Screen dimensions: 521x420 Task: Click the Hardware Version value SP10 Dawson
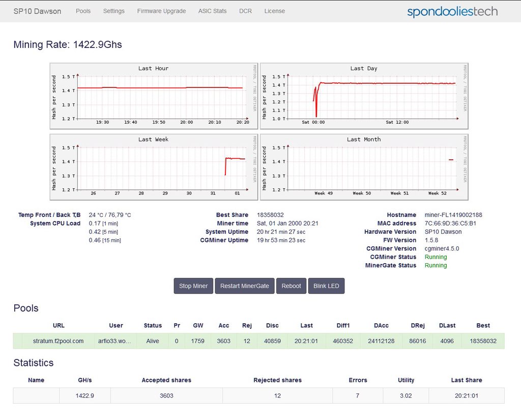pos(443,232)
